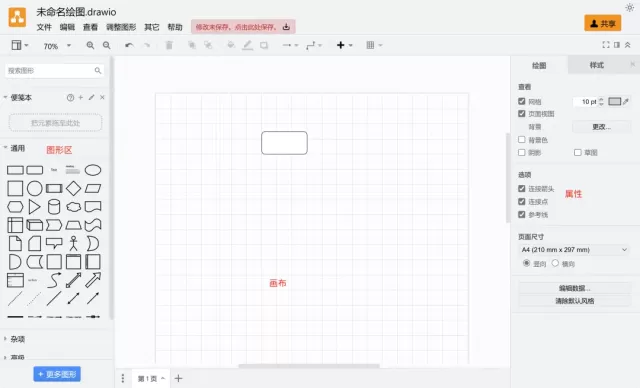Screen dimensions: 640x388
Task: Select the diamond shape in general shapes
Action: (x=73, y=188)
